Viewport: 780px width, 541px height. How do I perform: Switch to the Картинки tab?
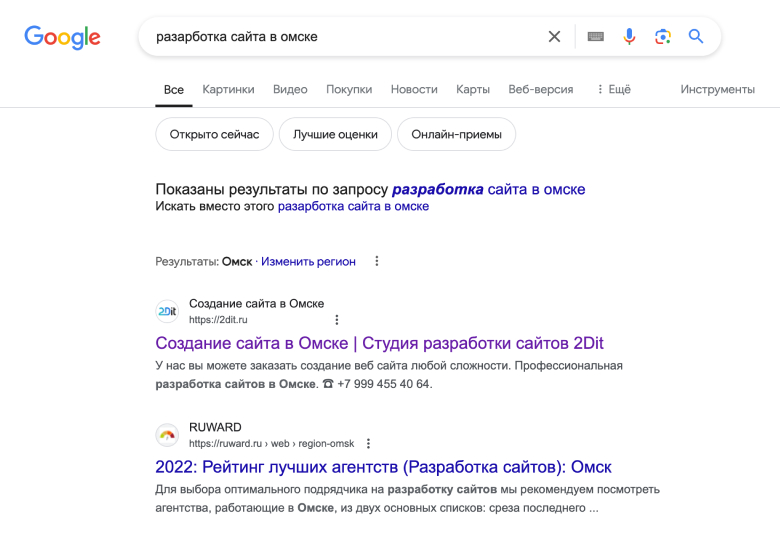(x=228, y=89)
